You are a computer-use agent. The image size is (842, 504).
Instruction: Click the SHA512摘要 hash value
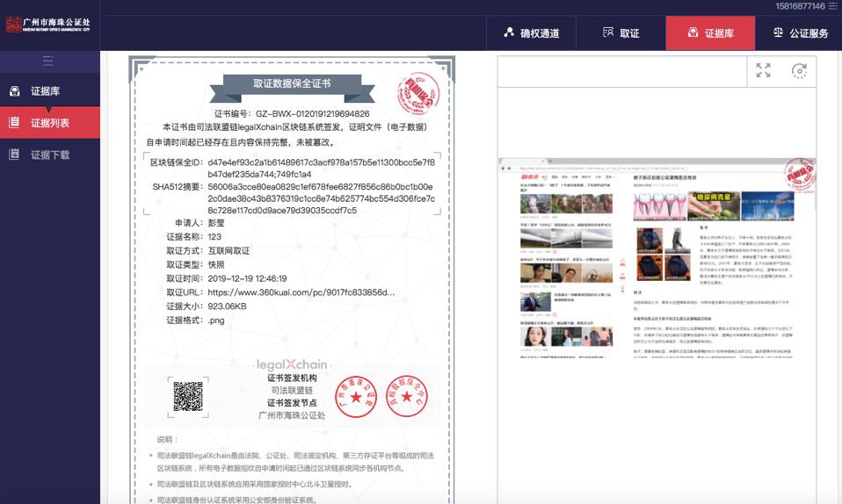point(321,198)
